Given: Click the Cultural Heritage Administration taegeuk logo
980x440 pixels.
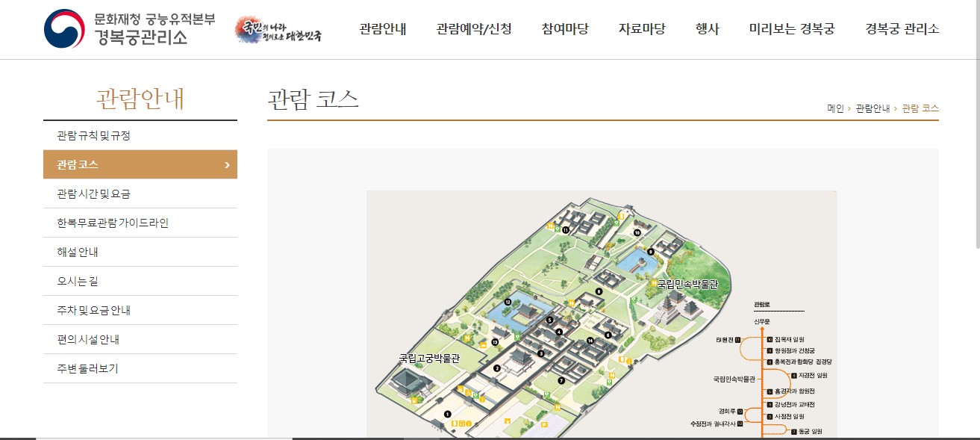Looking at the screenshot, I should (64, 29).
